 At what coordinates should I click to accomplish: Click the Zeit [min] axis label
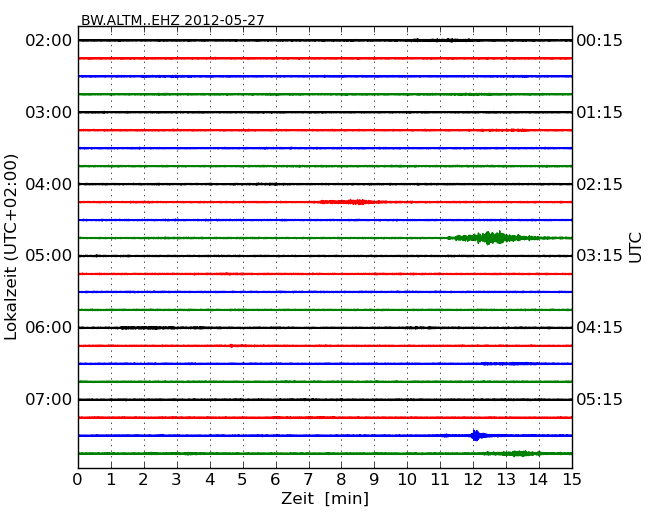click(x=325, y=498)
